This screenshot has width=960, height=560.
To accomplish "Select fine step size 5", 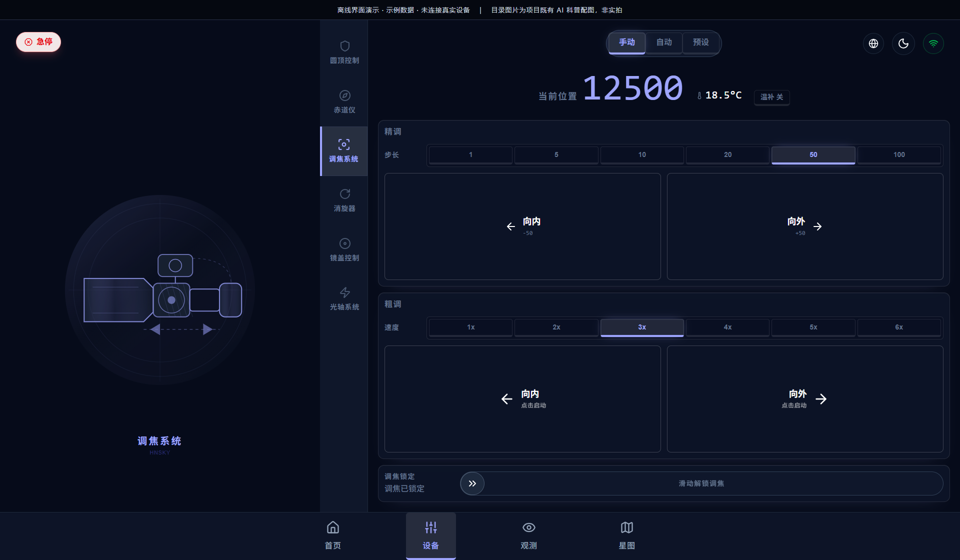I will [x=556, y=155].
